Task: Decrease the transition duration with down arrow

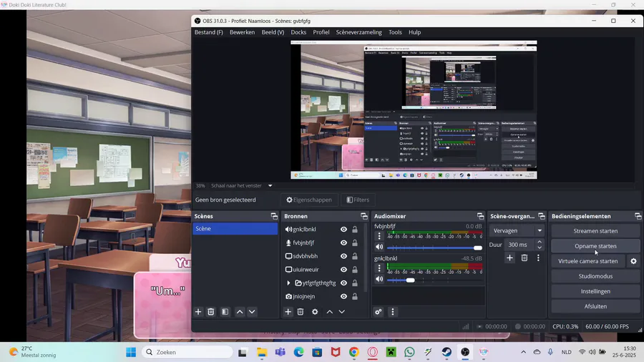Action: tap(540, 248)
